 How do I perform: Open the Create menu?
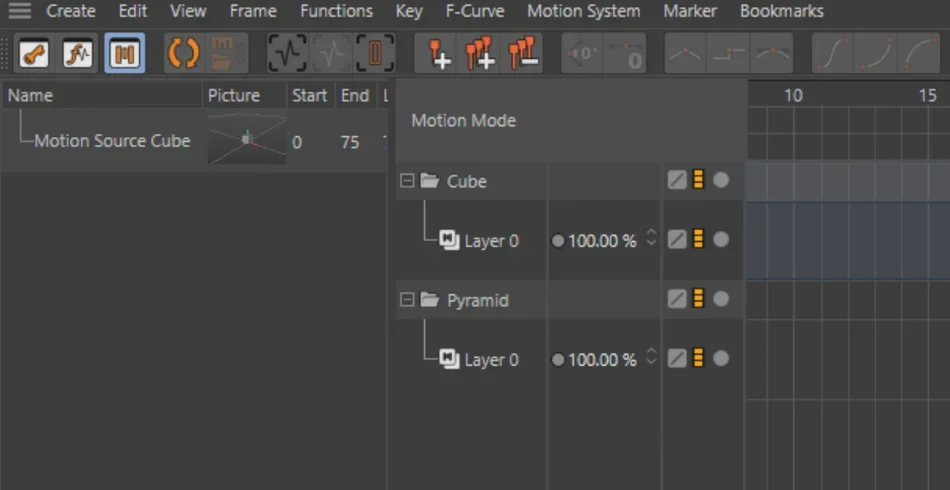click(x=71, y=11)
